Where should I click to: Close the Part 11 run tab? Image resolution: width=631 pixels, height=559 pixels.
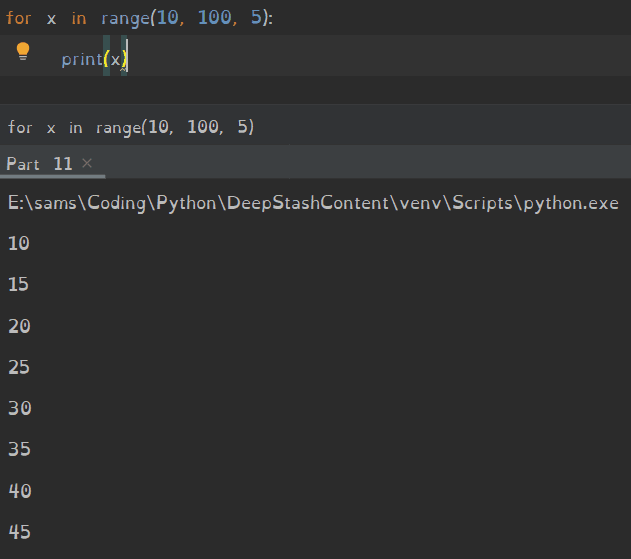[x=87, y=163]
